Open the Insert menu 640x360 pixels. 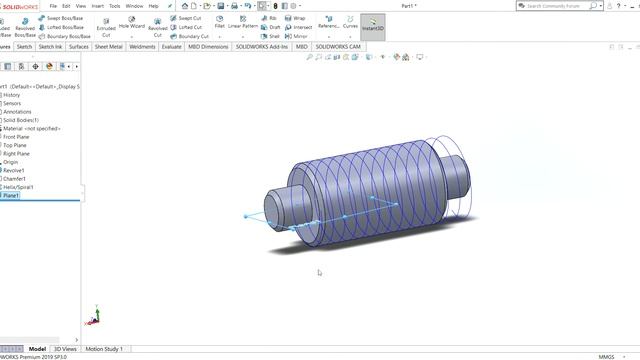[x=98, y=6]
